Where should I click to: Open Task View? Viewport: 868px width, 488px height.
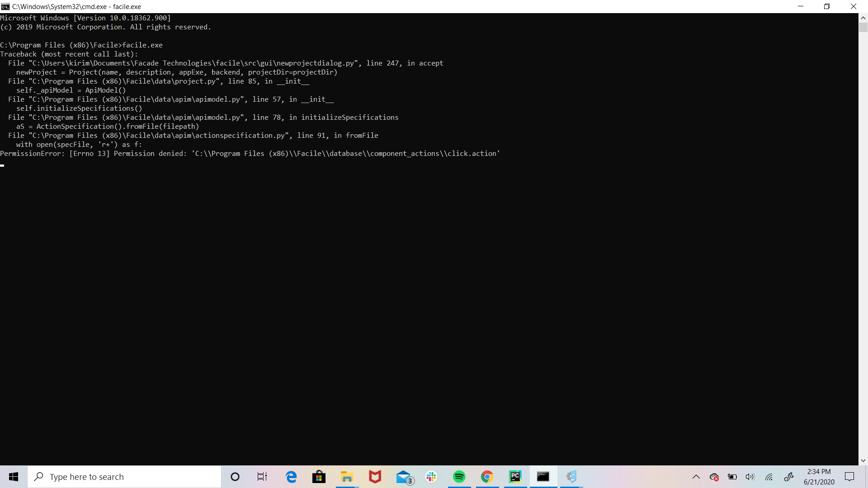tap(262, 477)
